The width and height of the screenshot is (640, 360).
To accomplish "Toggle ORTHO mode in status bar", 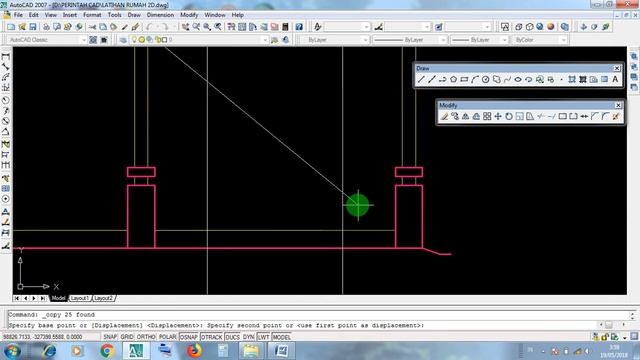I will point(146,337).
